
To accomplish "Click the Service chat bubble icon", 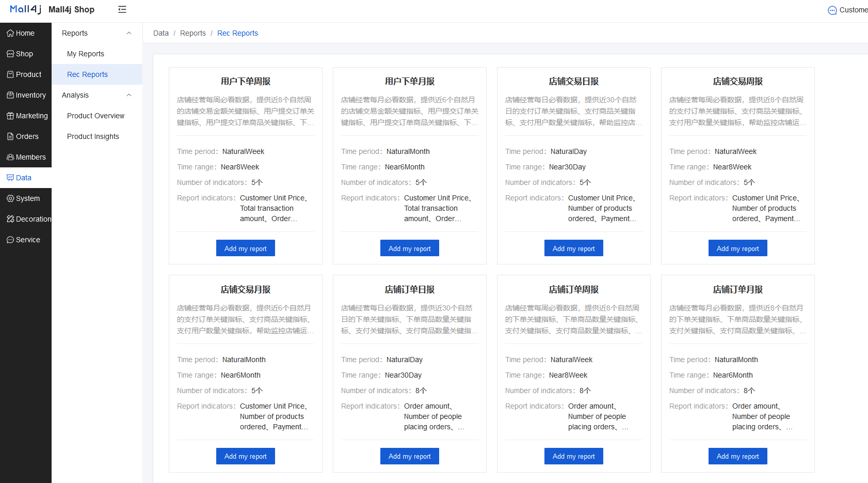I will point(10,240).
